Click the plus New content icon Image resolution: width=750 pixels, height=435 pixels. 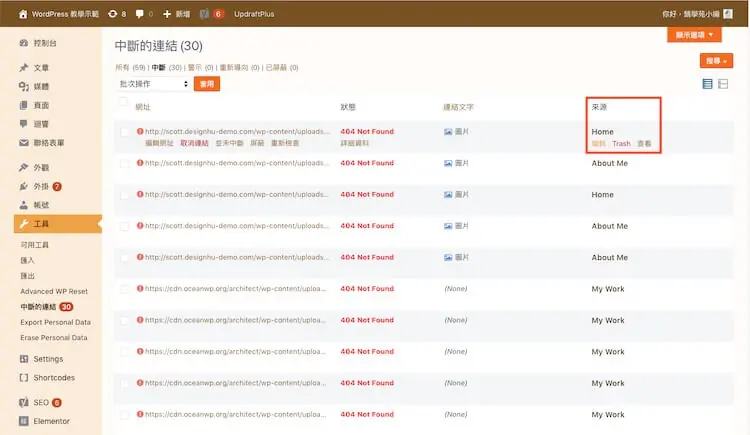[167, 14]
